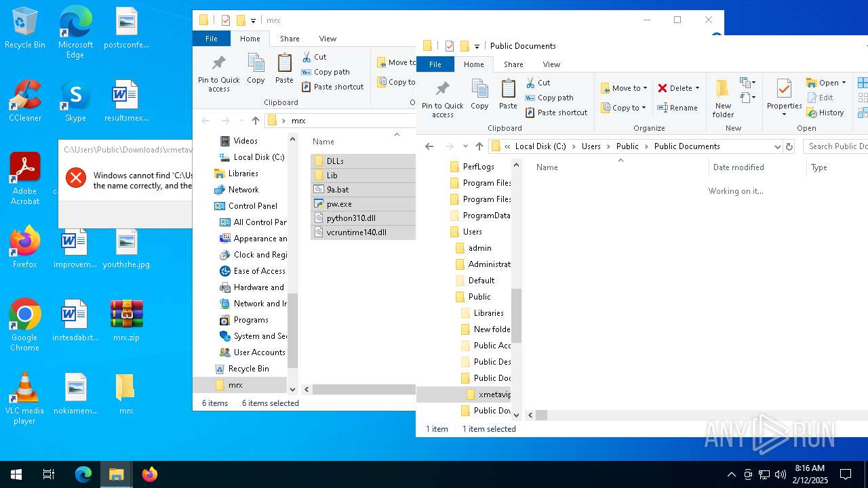The width and height of the screenshot is (868, 488).
Task: Select Control Panel in mrx navigation tree
Action: point(252,206)
